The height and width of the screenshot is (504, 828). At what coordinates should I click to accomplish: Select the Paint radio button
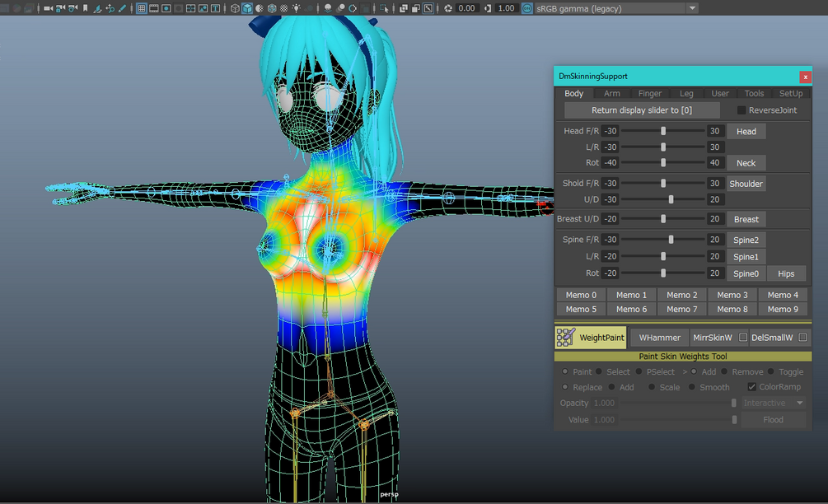coord(565,371)
